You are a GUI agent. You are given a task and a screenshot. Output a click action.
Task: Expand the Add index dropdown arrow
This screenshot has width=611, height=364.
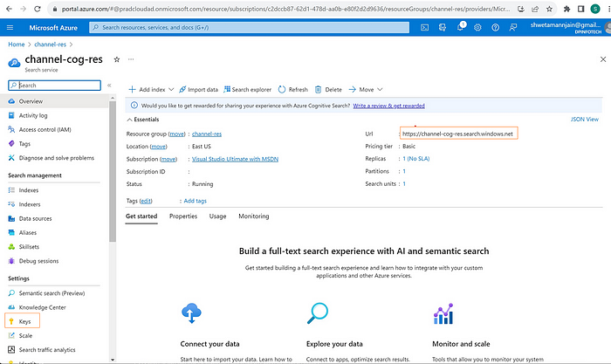171,90
